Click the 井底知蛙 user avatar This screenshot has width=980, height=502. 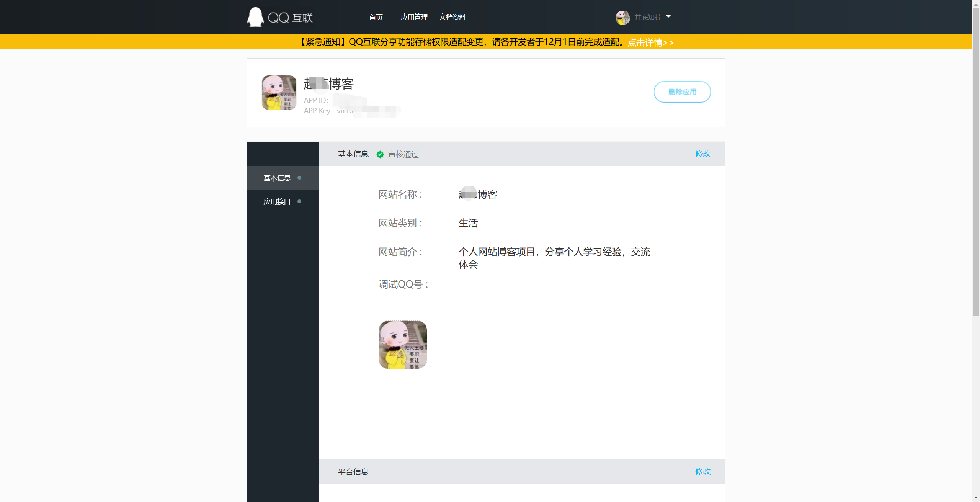623,17
